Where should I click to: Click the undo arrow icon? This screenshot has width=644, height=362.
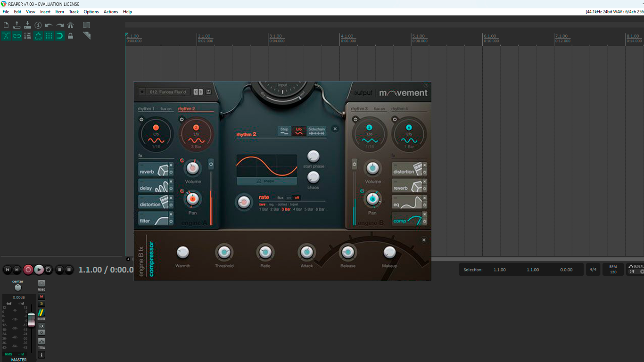[x=49, y=25]
